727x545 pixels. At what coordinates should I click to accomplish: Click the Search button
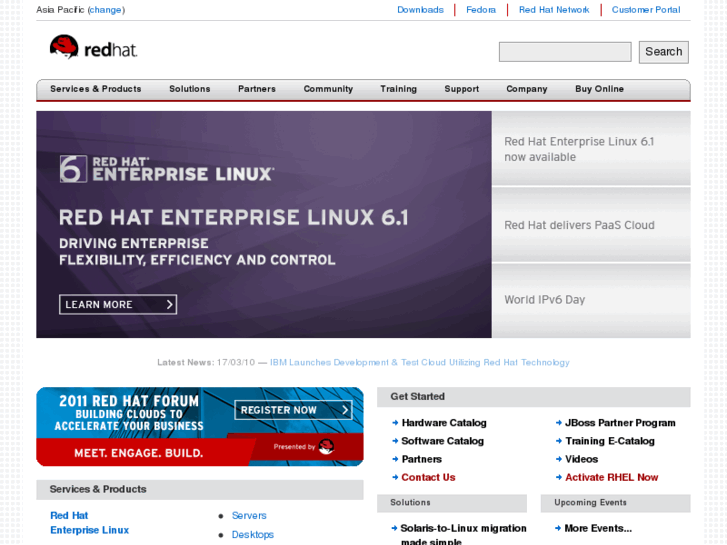pyautogui.click(x=663, y=52)
